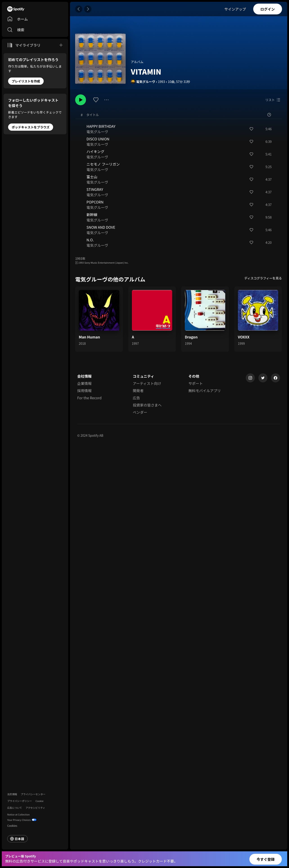Like ハイキング track
Image resolution: width=289 pixels, height=868 pixels.
251,154
